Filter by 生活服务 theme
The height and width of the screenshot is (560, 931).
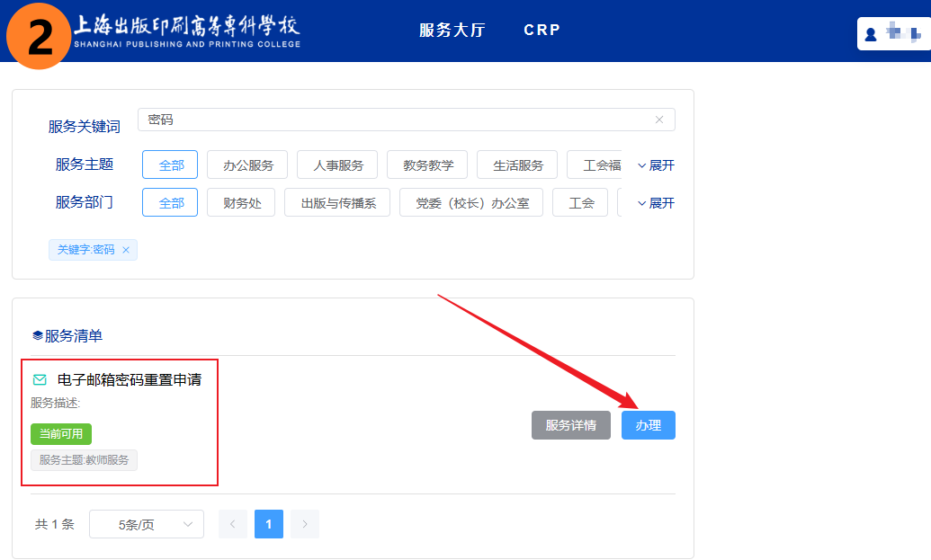pos(517,164)
